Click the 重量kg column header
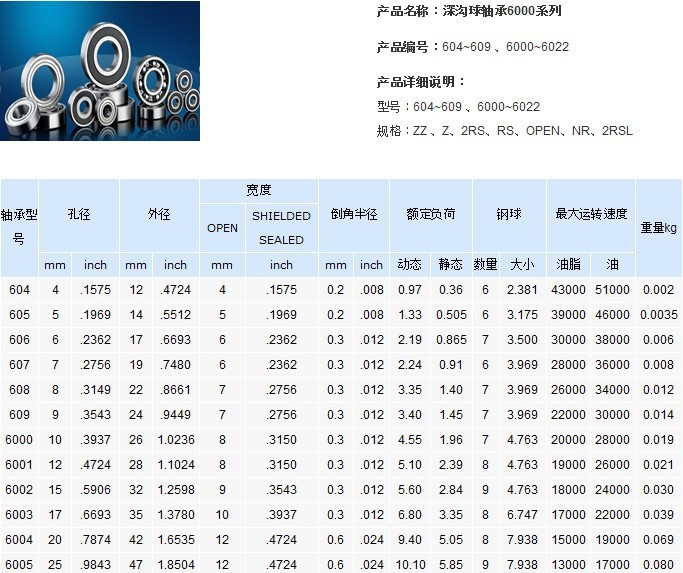This screenshot has height=573, width=683. coord(658,228)
